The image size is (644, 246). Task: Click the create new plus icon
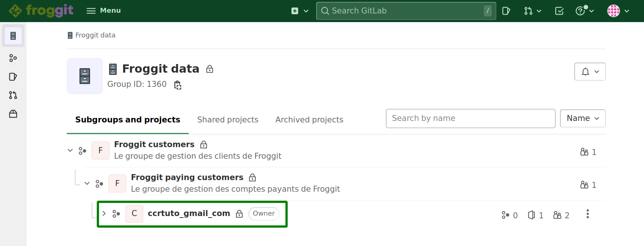point(295,11)
